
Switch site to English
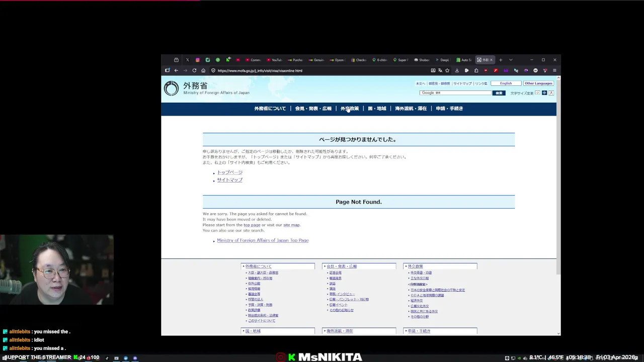(506, 83)
